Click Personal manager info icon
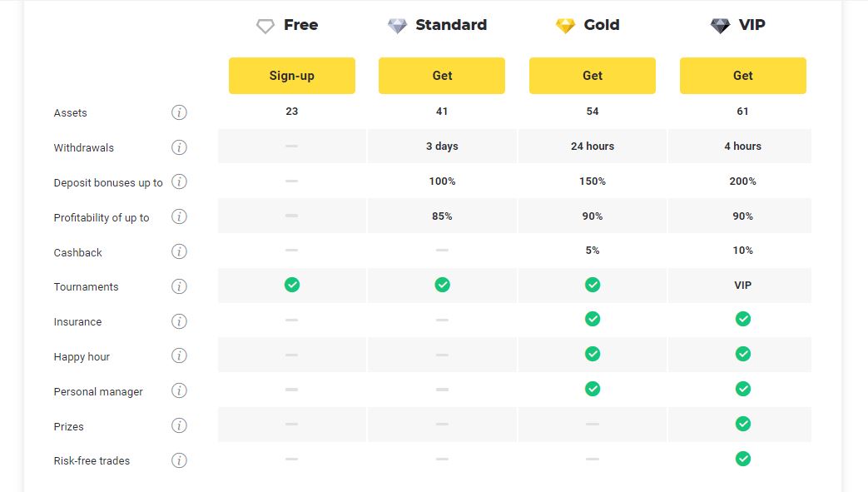868x492 pixels. 179,390
